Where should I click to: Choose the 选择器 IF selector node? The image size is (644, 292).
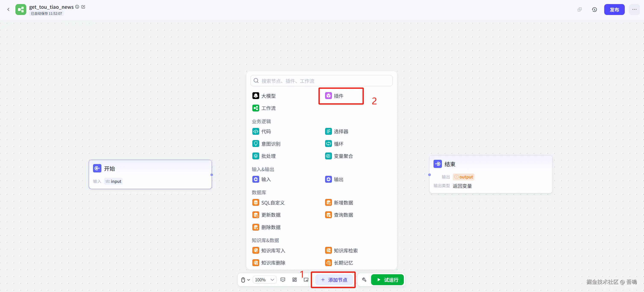pyautogui.click(x=341, y=132)
